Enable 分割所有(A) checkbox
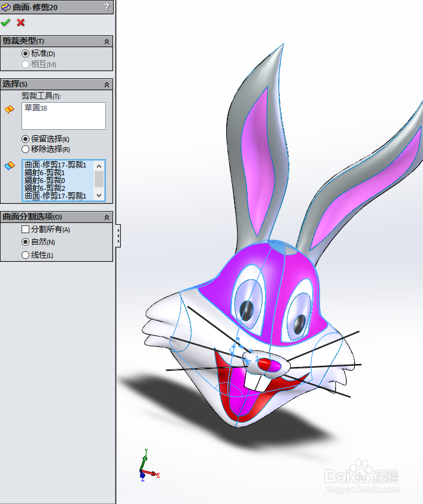 (x=25, y=229)
